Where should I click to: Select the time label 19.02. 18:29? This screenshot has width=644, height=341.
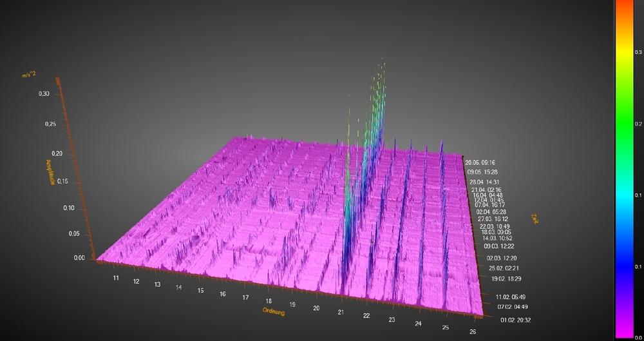[x=506, y=278]
